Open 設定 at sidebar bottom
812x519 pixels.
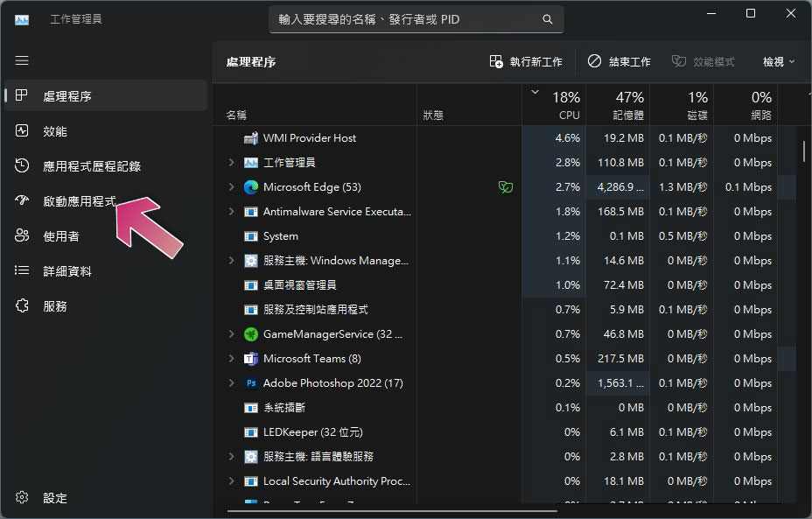pyautogui.click(x=106, y=498)
